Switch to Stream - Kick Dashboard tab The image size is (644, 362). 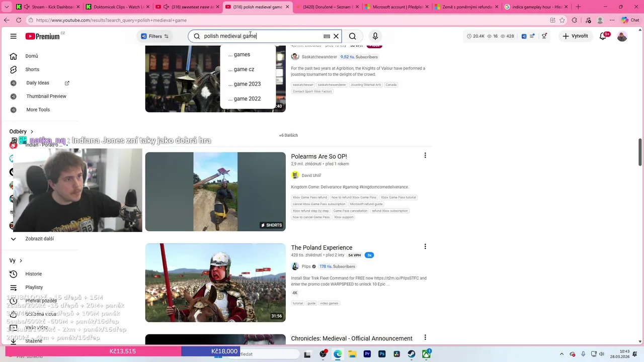49,7
